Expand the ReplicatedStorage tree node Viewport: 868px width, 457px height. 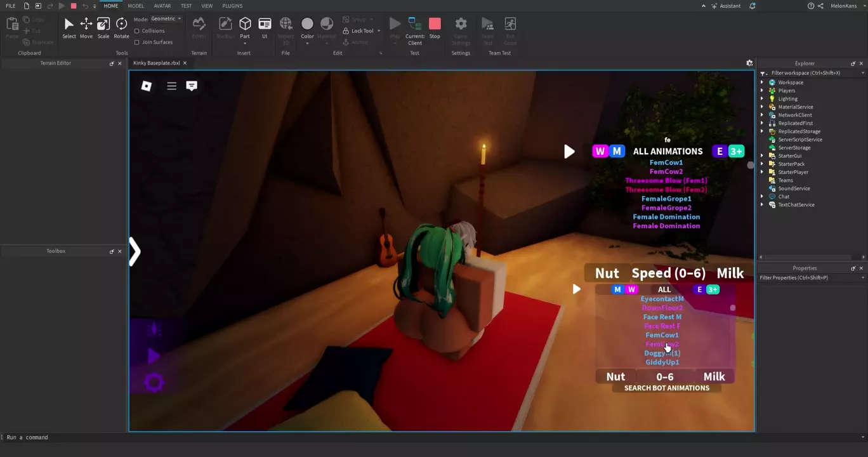(762, 131)
